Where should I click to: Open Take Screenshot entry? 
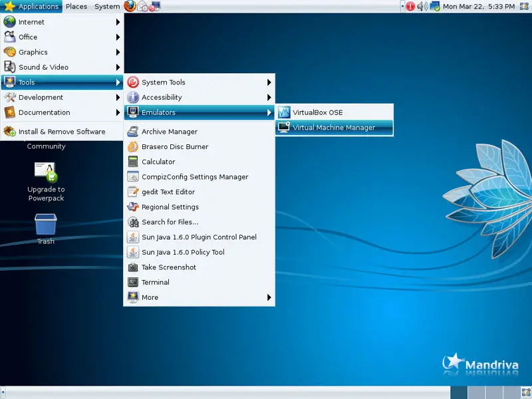(199, 267)
